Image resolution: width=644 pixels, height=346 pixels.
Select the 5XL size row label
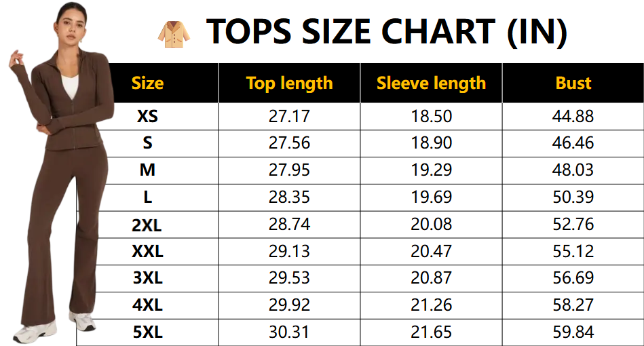coord(147,332)
